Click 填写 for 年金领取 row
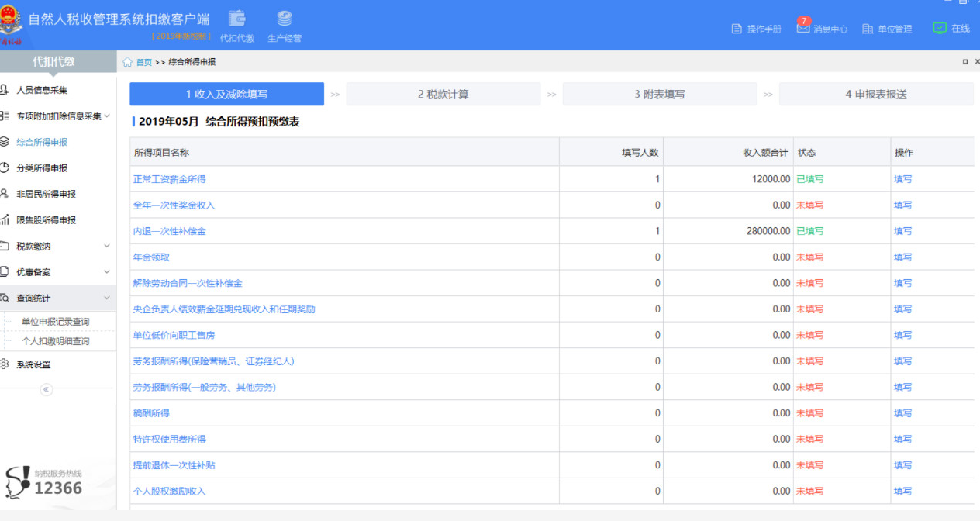This screenshot has width=980, height=521. [902, 257]
